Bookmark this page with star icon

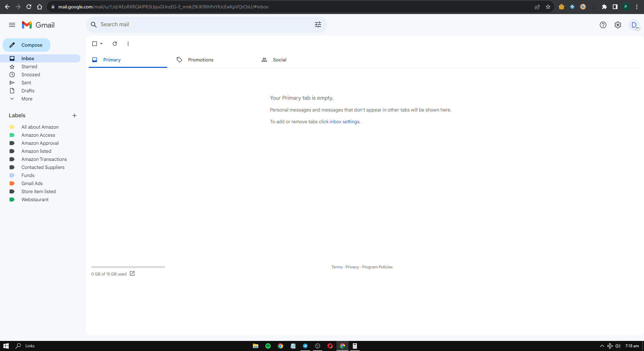coord(548,7)
